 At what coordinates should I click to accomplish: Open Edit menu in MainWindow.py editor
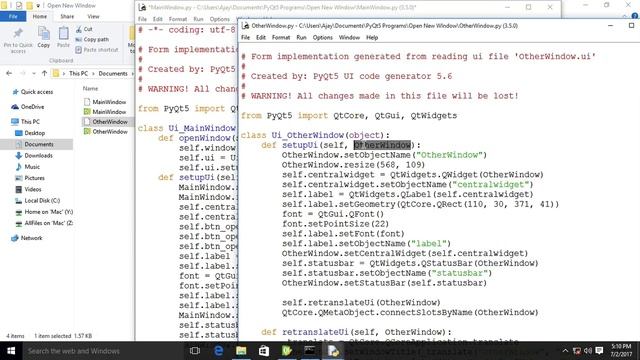click(158, 19)
